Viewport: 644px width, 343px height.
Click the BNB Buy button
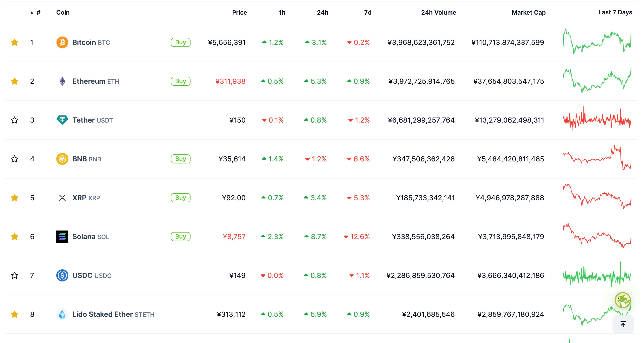point(181,159)
